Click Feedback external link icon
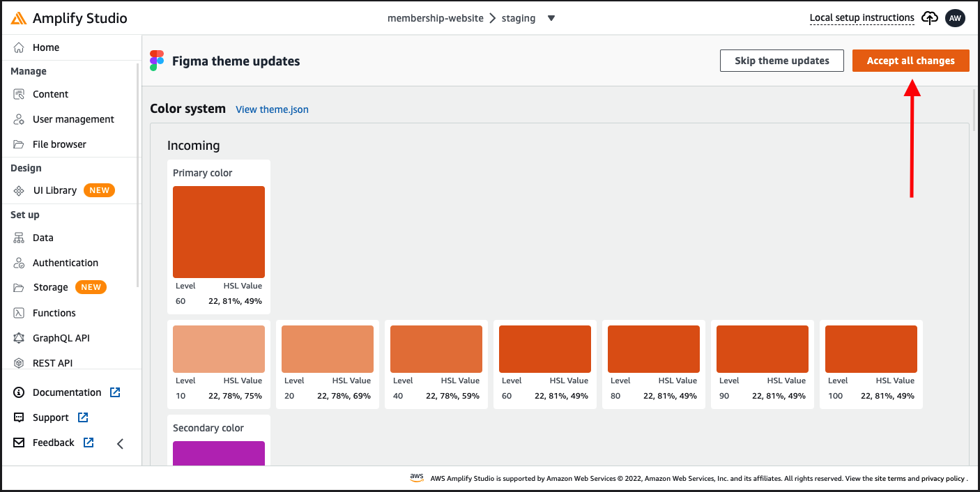 click(x=89, y=443)
